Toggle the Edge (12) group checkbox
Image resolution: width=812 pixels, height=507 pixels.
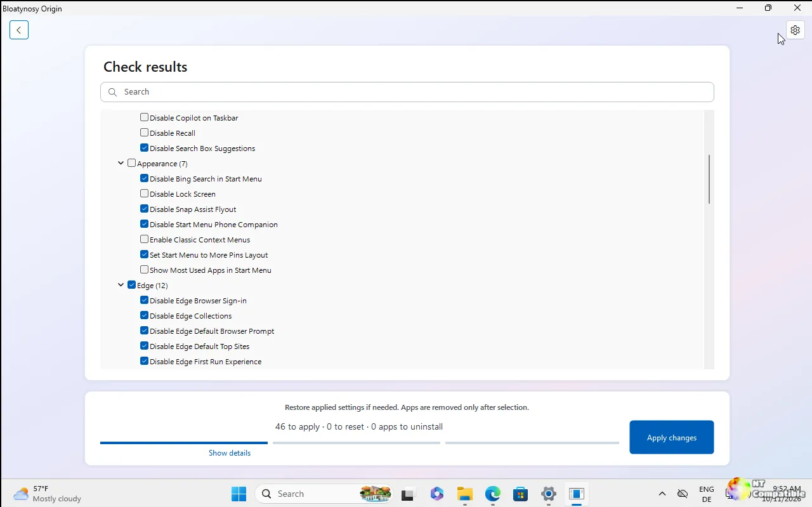[x=131, y=285]
